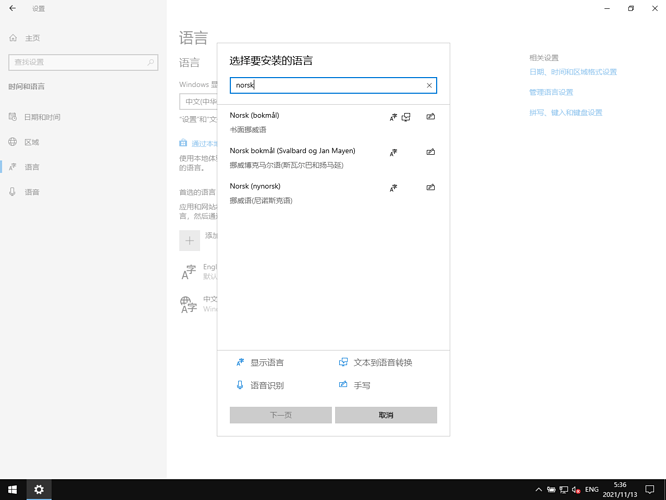Click the back arrow in Settings
Viewport: 666px width, 500px height.
point(13,8)
